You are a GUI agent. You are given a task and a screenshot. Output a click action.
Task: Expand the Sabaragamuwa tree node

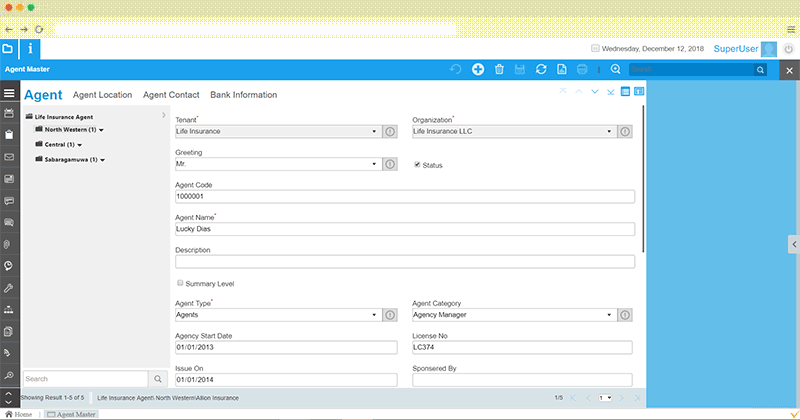tap(102, 159)
